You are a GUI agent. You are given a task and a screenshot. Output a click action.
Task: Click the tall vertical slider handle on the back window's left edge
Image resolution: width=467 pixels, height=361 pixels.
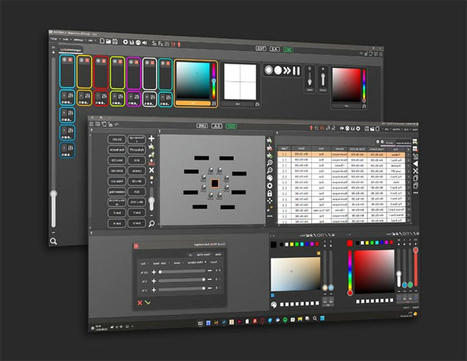53,194
